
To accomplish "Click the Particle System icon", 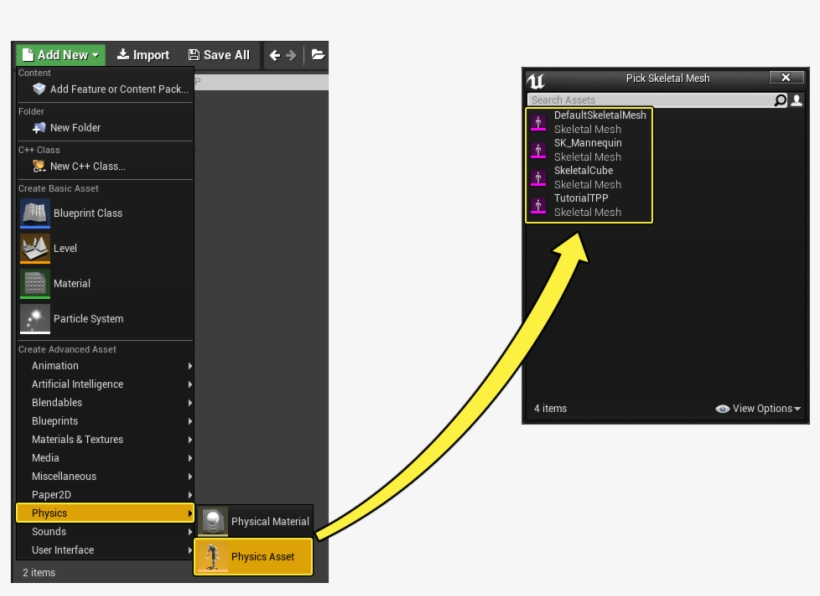I will click(35, 319).
